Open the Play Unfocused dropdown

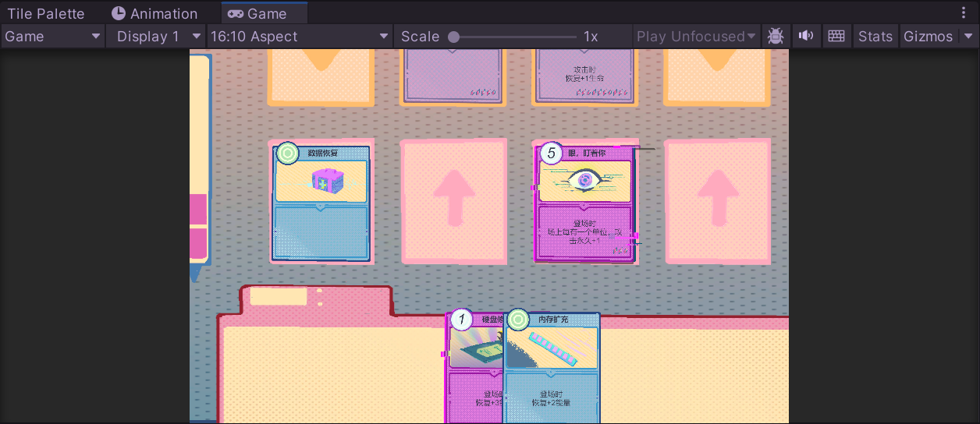pyautogui.click(x=696, y=37)
